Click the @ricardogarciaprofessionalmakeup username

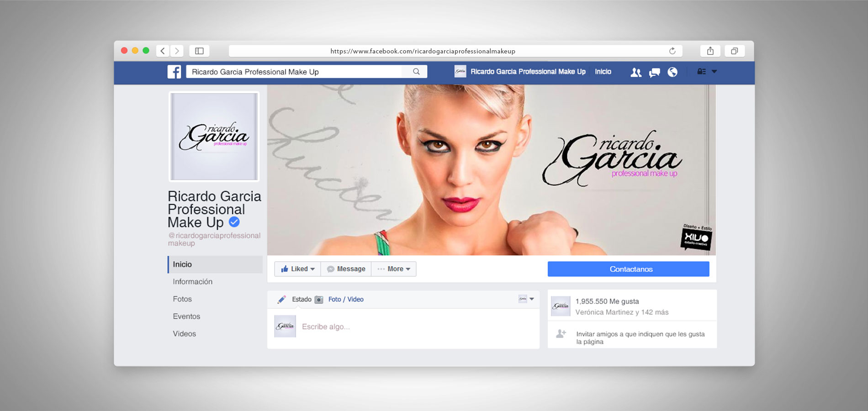click(214, 239)
